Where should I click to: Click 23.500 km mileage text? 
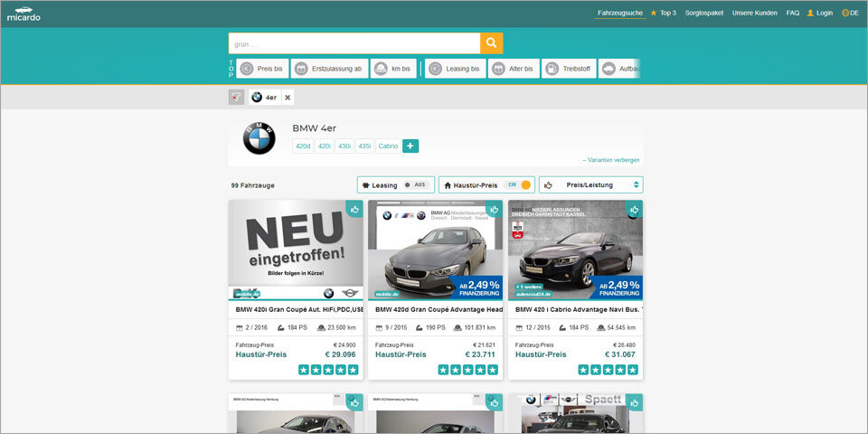pos(341,327)
